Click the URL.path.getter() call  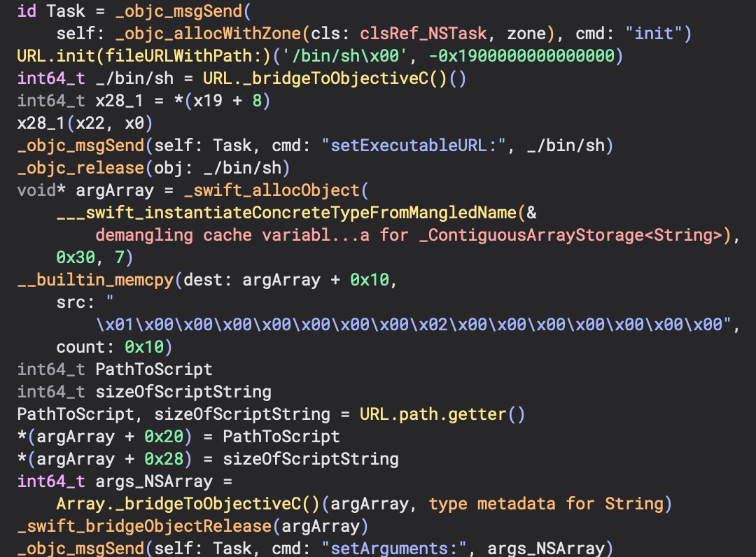[442, 414]
